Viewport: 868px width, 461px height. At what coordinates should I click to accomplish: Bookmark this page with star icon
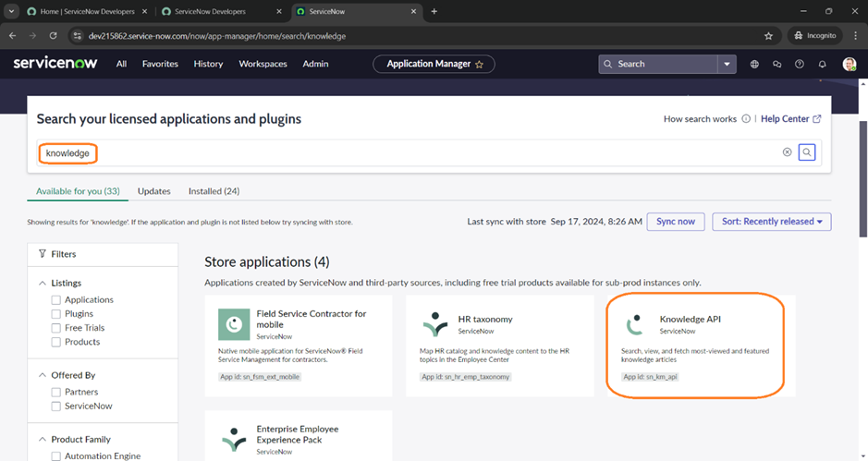tap(768, 35)
